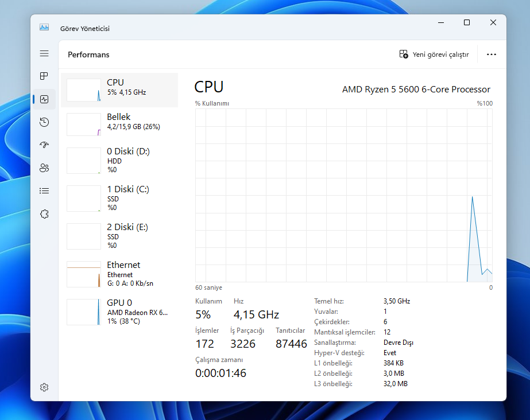Click the Temel hız value 3,50 GHz

pyautogui.click(x=397, y=301)
